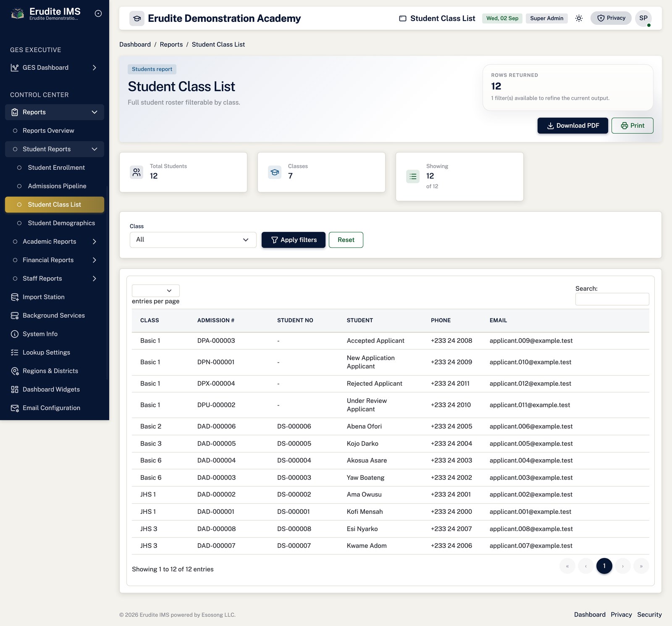
Task: Click the Regions & Districts map icon
Action: 15,371
